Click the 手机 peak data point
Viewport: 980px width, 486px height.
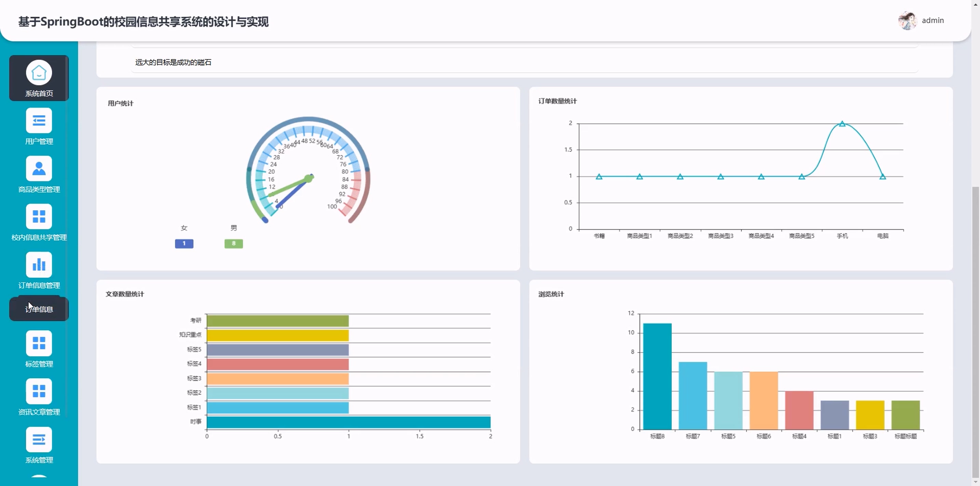(x=842, y=124)
